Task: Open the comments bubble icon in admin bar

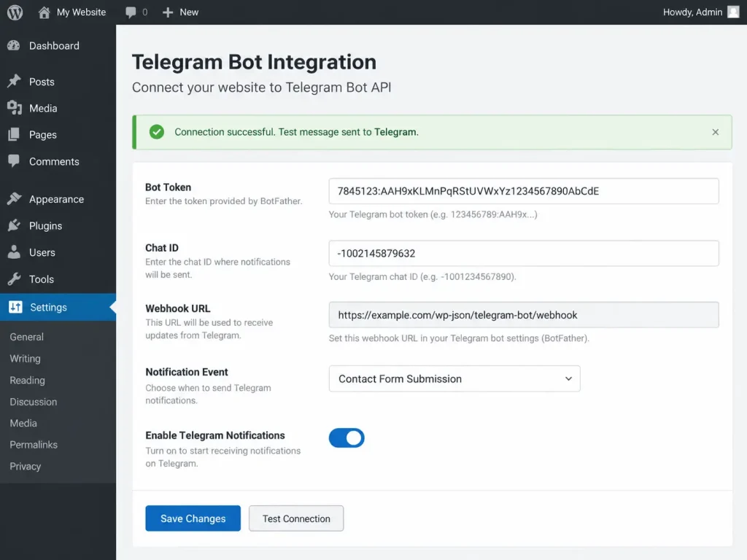Action: click(131, 12)
